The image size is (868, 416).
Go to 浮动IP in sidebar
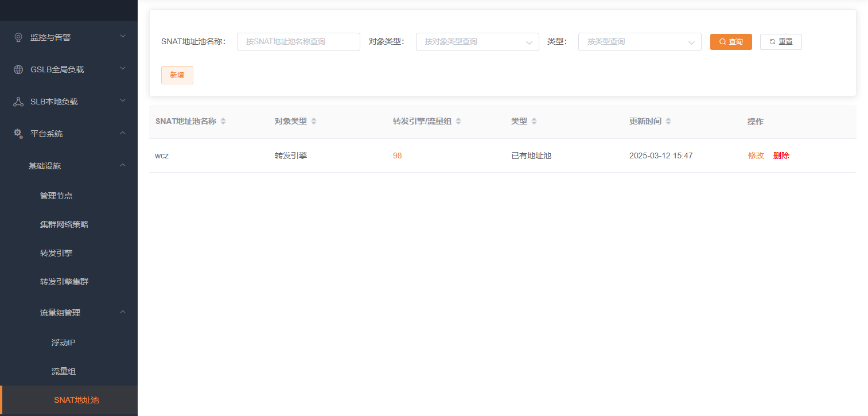[63, 343]
